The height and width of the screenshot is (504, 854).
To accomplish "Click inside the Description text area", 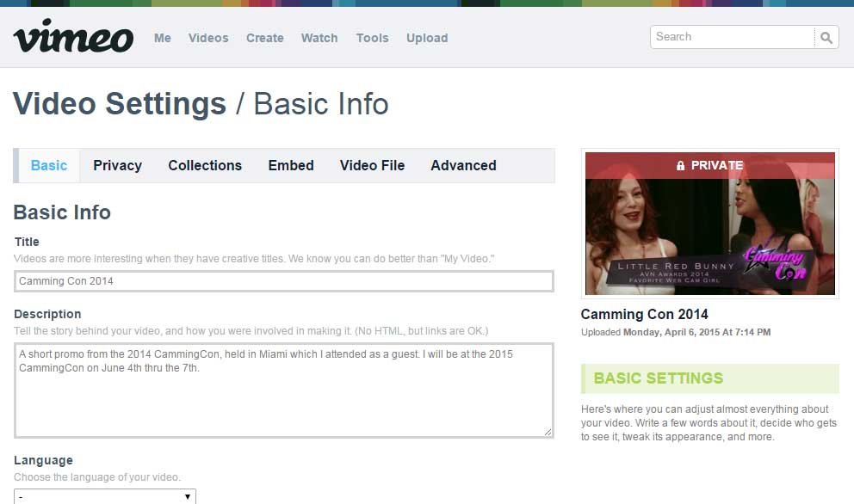I will [284, 390].
